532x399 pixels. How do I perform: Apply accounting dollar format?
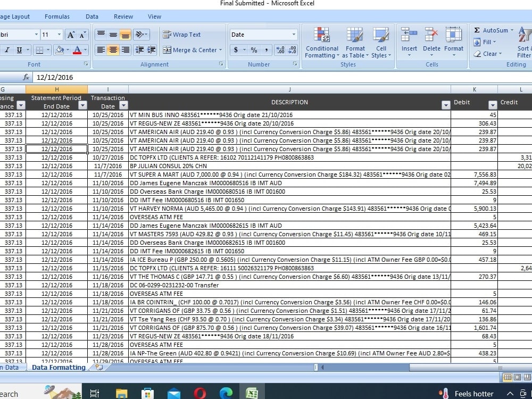pyautogui.click(x=236, y=50)
